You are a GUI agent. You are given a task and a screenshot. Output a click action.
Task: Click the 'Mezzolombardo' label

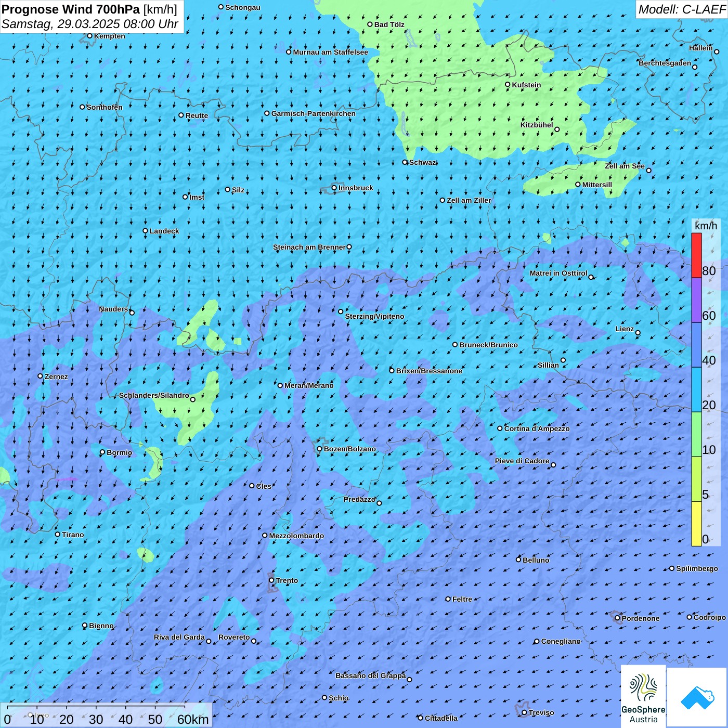tap(296, 536)
